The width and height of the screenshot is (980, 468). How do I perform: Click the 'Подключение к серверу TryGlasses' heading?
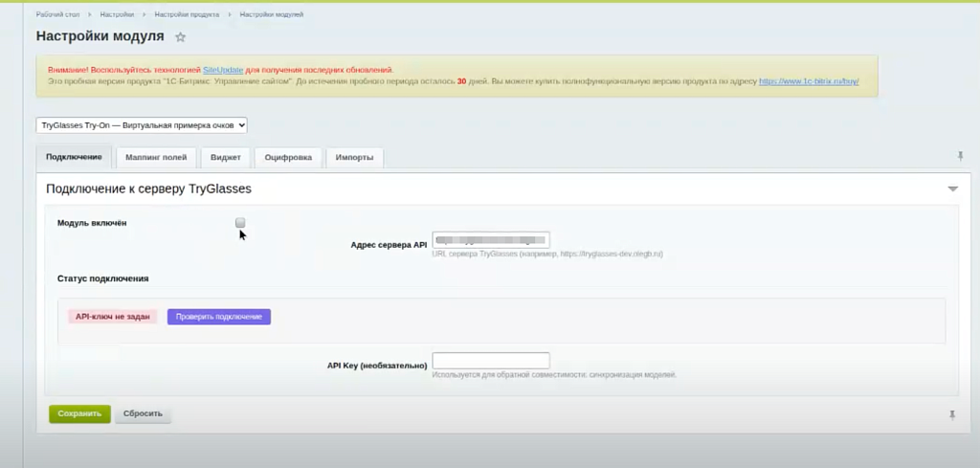(x=148, y=189)
